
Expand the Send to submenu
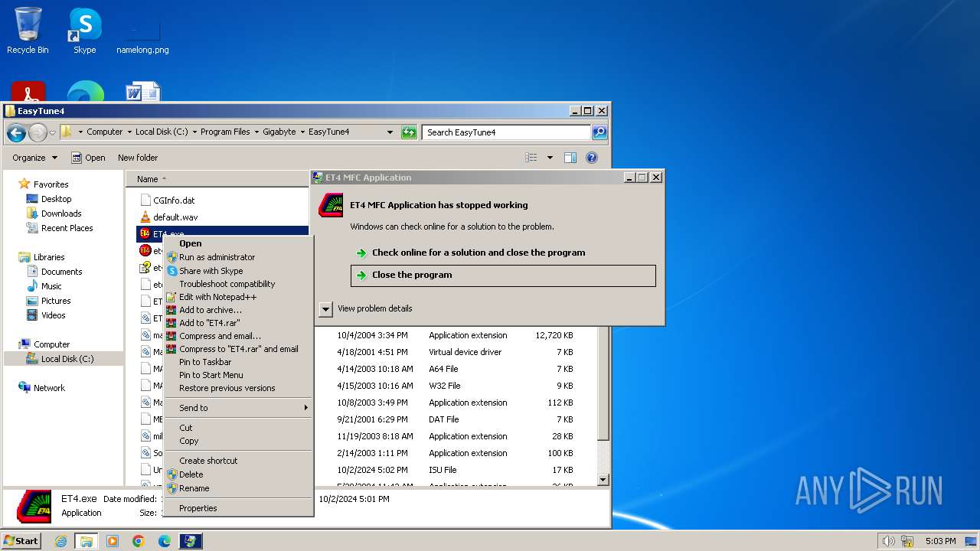pyautogui.click(x=238, y=408)
